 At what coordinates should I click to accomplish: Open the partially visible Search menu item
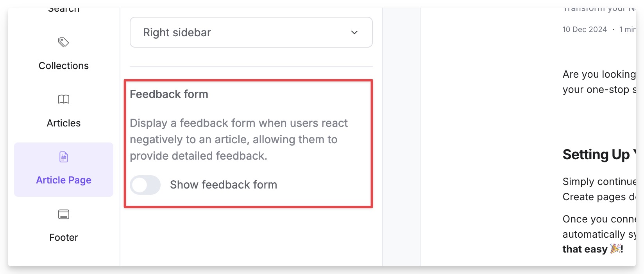point(64,9)
